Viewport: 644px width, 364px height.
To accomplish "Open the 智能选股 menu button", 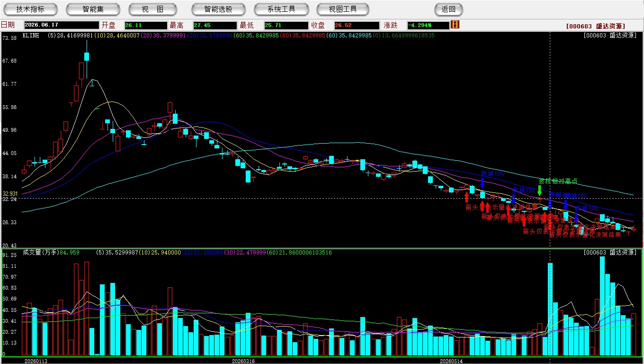I will [218, 9].
